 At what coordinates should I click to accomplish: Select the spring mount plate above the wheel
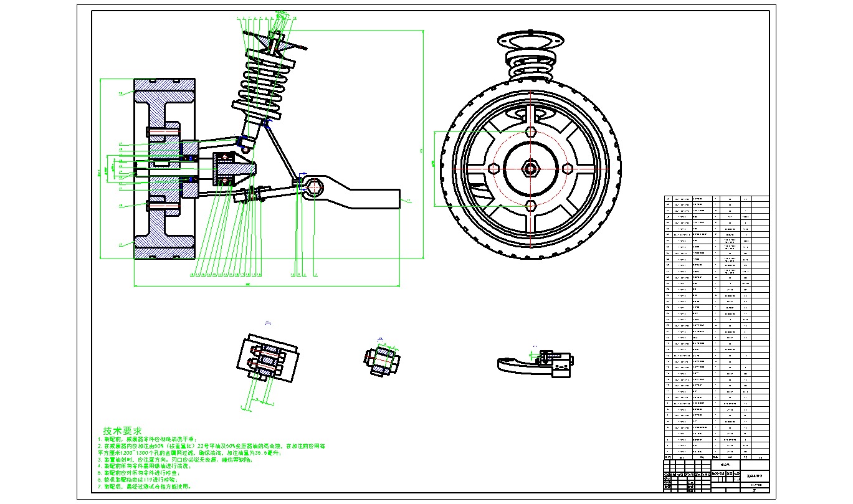point(531,40)
